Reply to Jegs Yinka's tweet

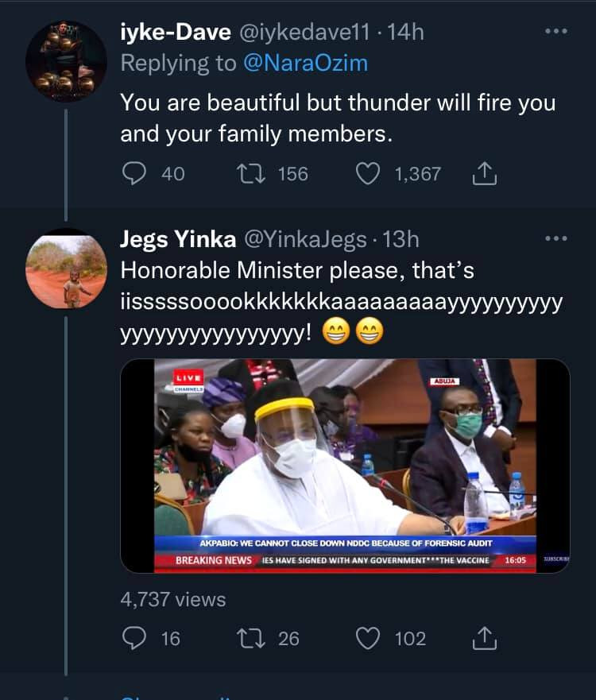click(134, 638)
